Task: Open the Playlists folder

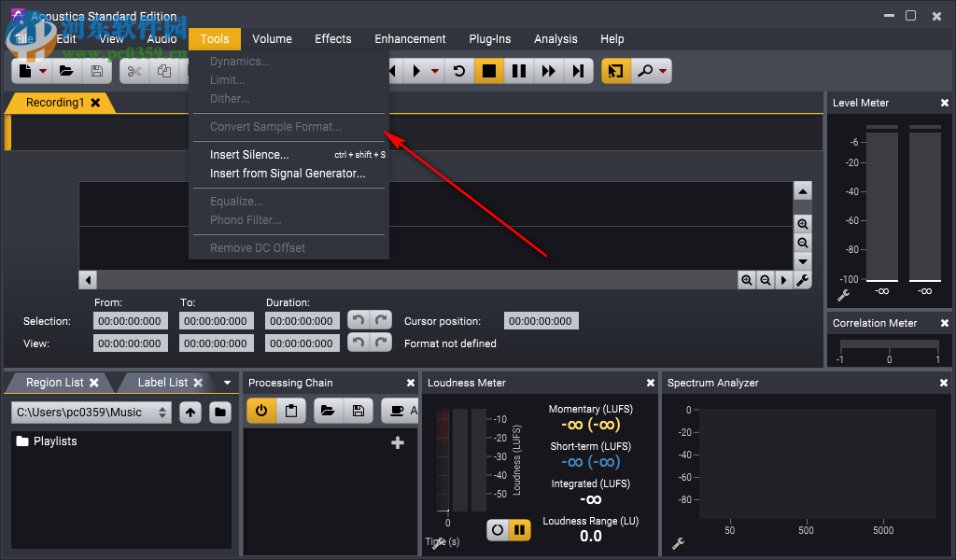Action: point(54,441)
